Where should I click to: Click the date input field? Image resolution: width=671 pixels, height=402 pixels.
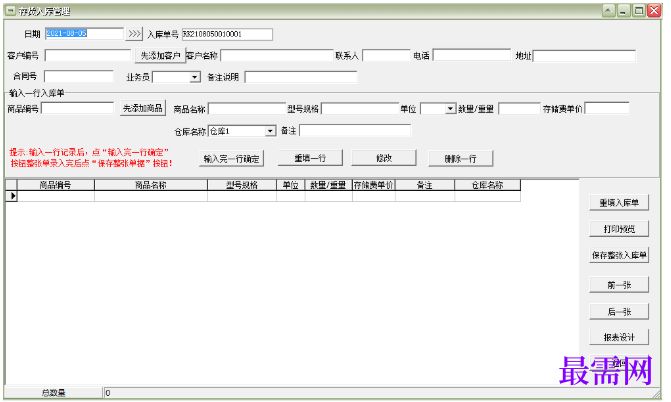(x=84, y=33)
